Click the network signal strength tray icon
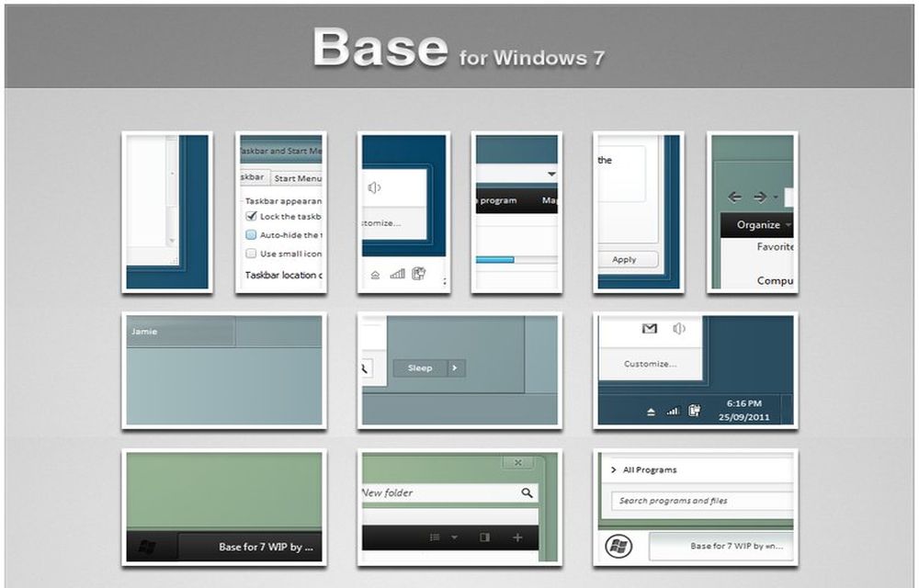 click(x=674, y=410)
